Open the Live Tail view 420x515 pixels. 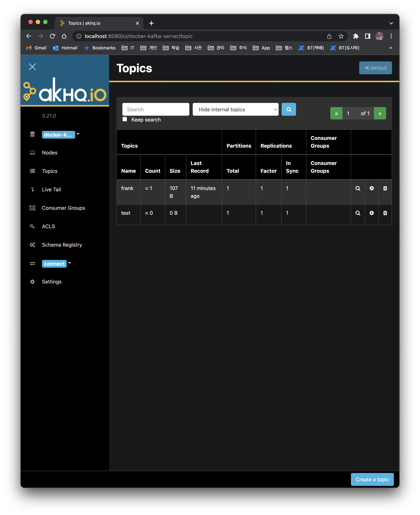[51, 189]
